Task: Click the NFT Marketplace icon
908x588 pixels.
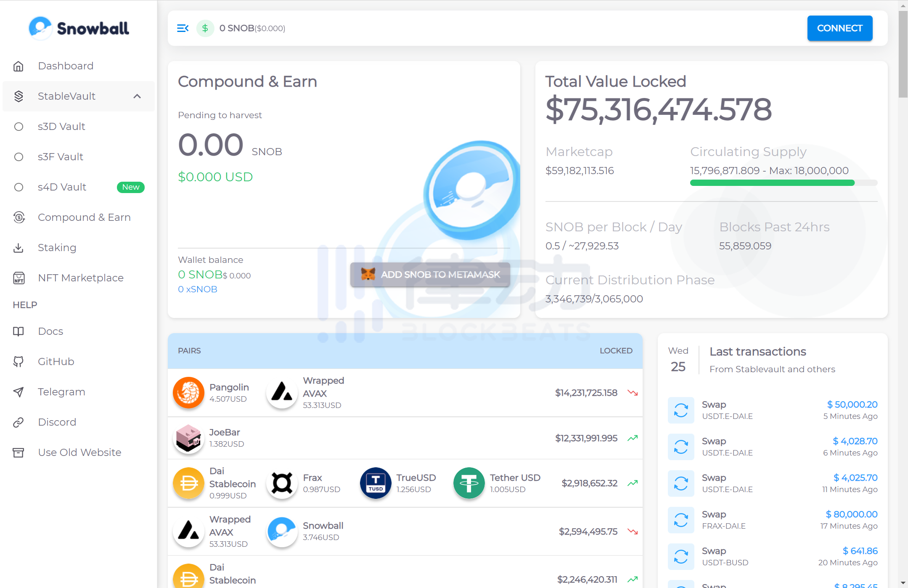Action: click(x=19, y=278)
